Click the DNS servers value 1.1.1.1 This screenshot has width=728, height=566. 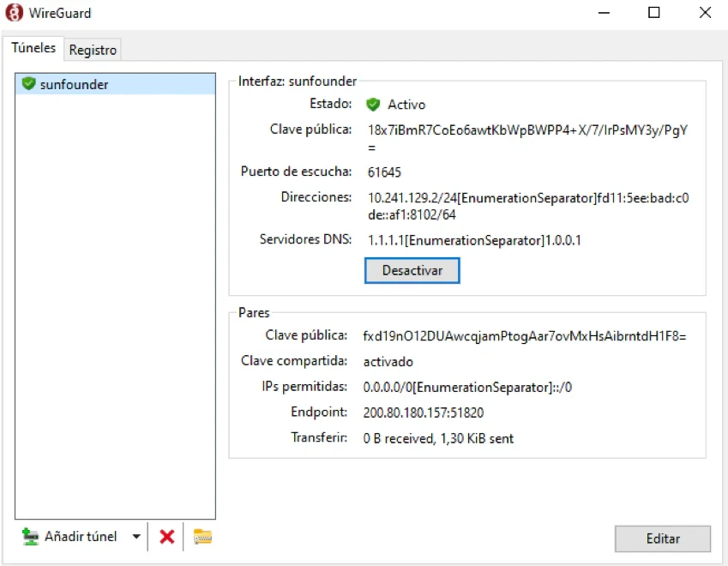click(x=474, y=239)
